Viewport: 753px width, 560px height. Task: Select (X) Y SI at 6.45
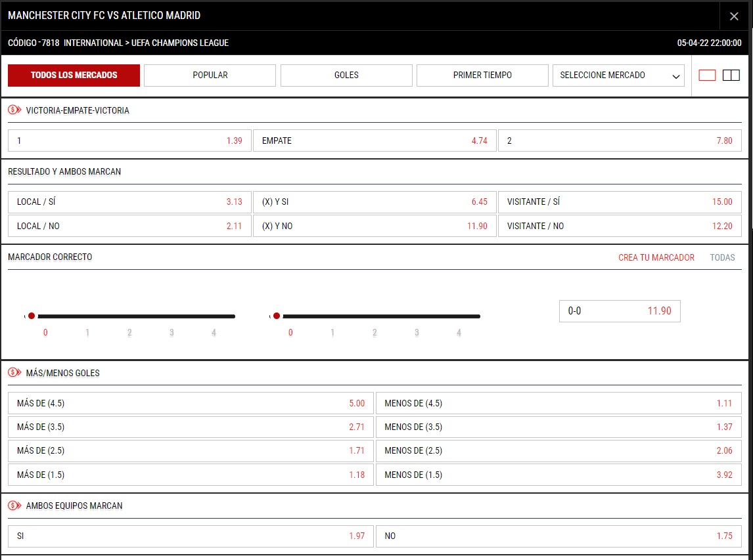tap(375, 202)
